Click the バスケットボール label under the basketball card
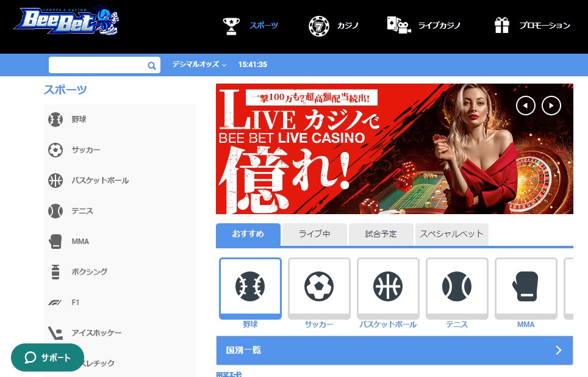588x377 pixels. point(388,325)
